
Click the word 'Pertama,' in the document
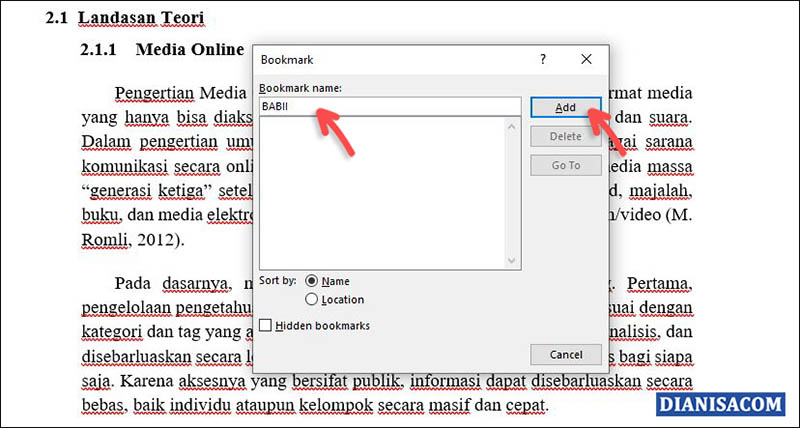point(659,283)
